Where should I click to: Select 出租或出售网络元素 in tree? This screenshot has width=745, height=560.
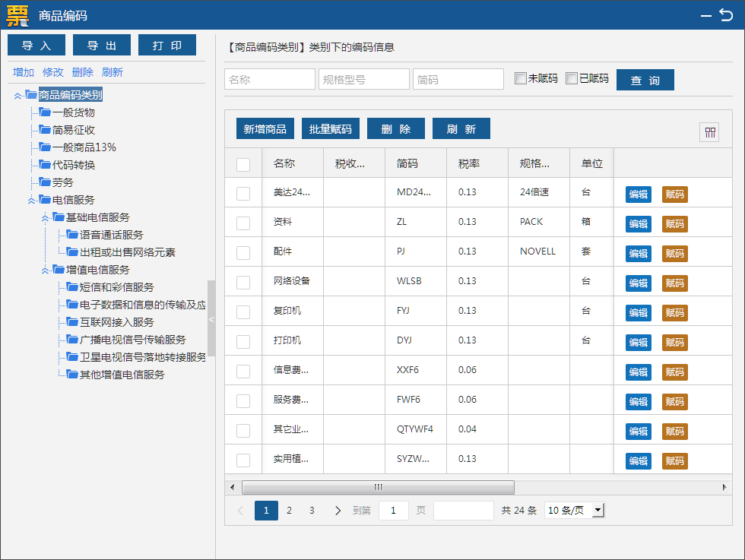(x=128, y=252)
